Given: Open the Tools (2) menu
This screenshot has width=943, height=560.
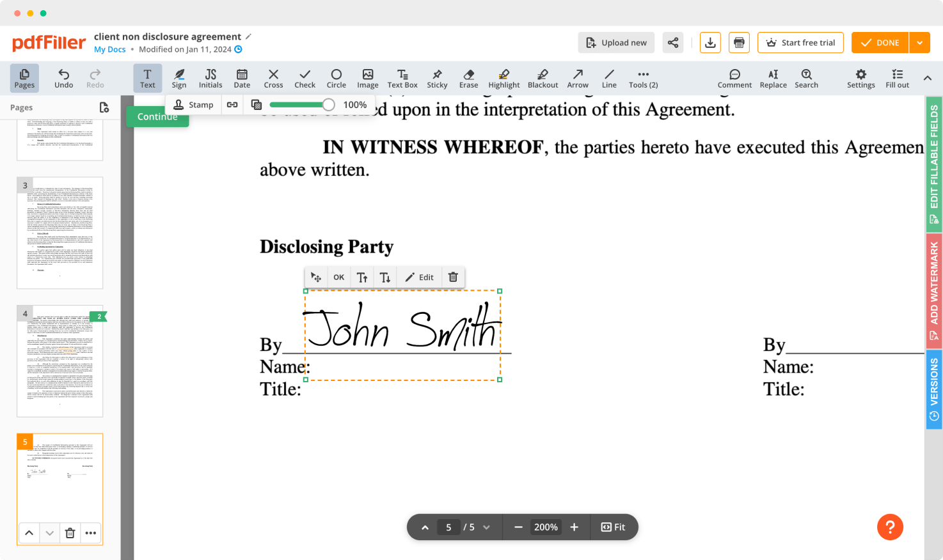Looking at the screenshot, I should [643, 78].
